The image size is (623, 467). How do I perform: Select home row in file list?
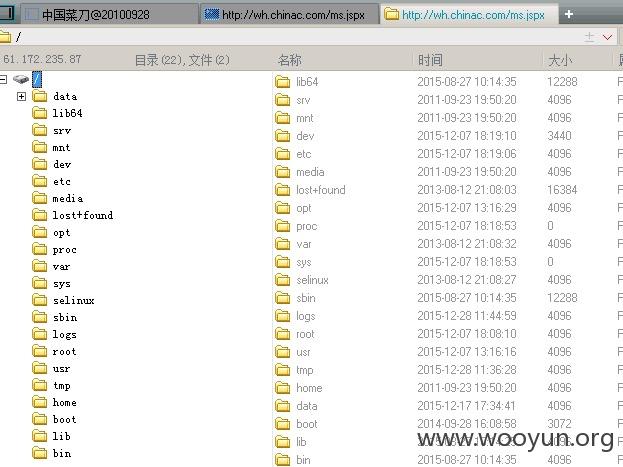pyautogui.click(x=447, y=388)
